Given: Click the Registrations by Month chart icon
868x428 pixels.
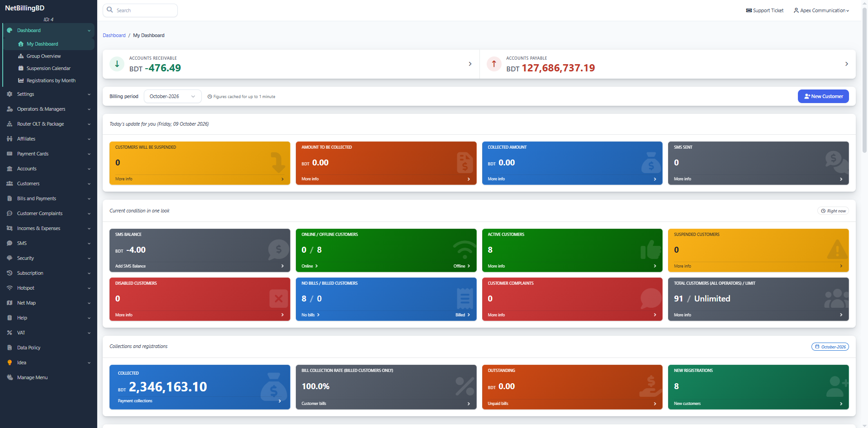Looking at the screenshot, I should 21,80.
